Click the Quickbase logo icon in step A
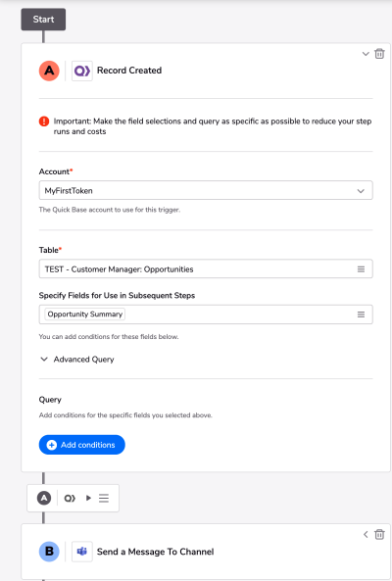This screenshot has height=581, width=392. [82, 71]
